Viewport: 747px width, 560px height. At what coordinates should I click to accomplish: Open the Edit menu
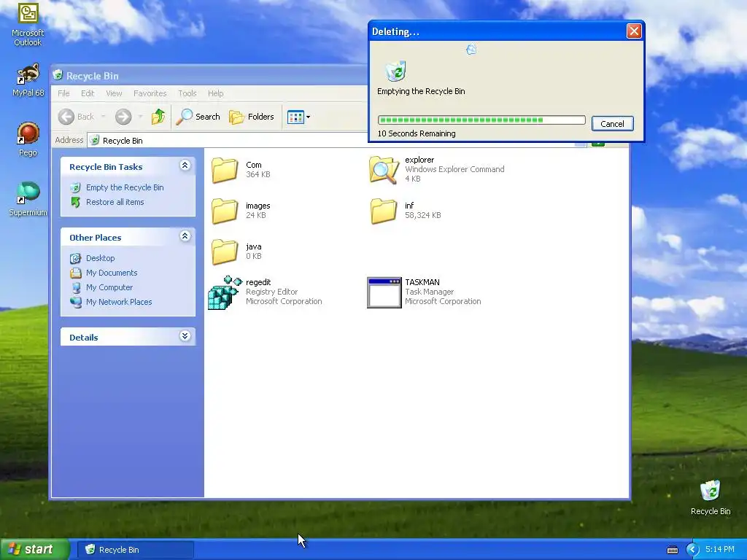tap(88, 93)
